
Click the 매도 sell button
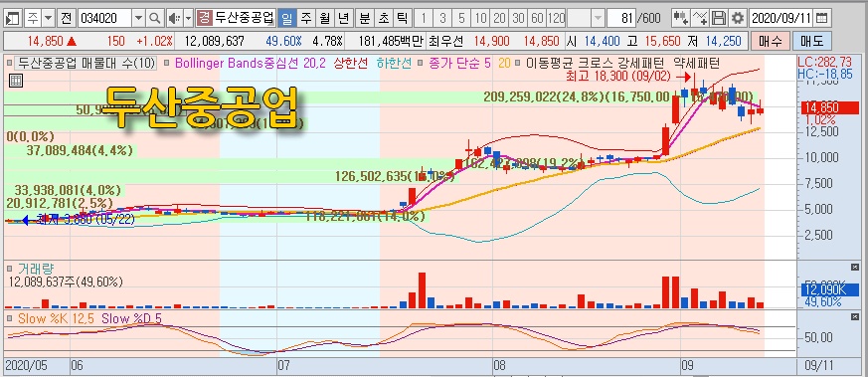coord(811,41)
